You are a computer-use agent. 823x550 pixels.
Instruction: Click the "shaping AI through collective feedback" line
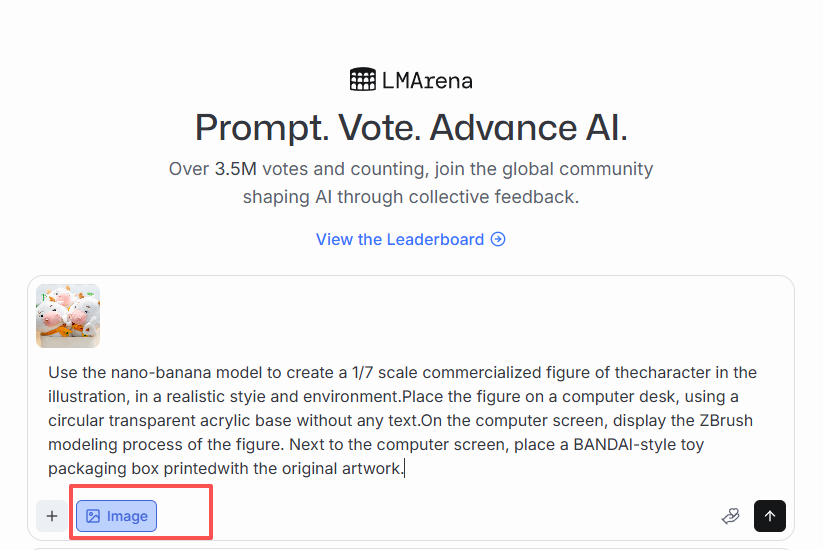(411, 197)
